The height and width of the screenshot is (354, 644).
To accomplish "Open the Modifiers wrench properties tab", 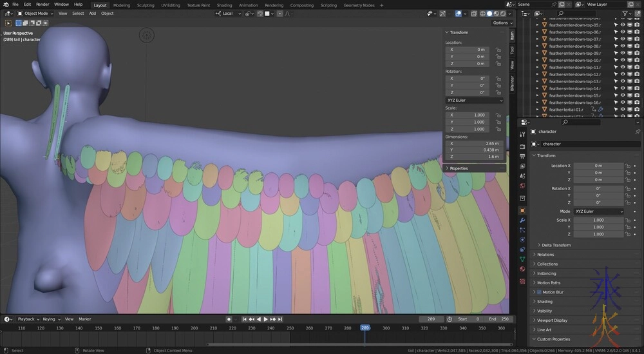I will (x=522, y=221).
